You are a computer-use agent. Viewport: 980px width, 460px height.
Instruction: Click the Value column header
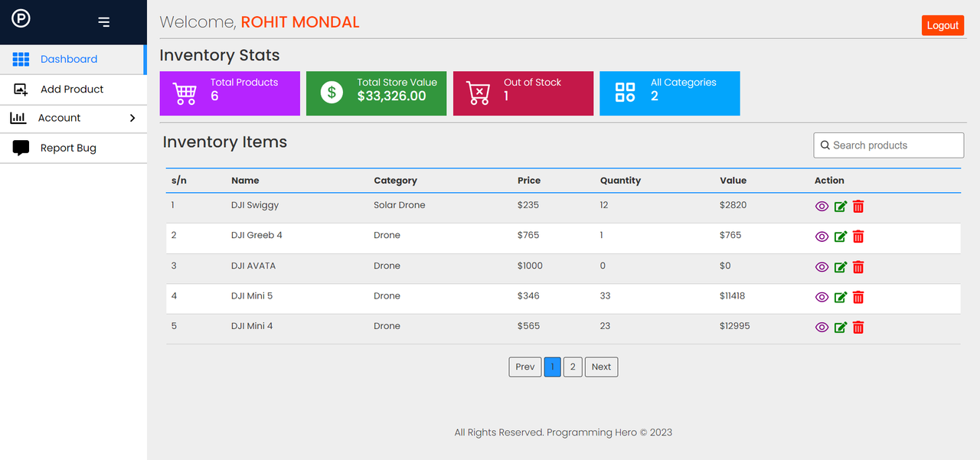(733, 181)
